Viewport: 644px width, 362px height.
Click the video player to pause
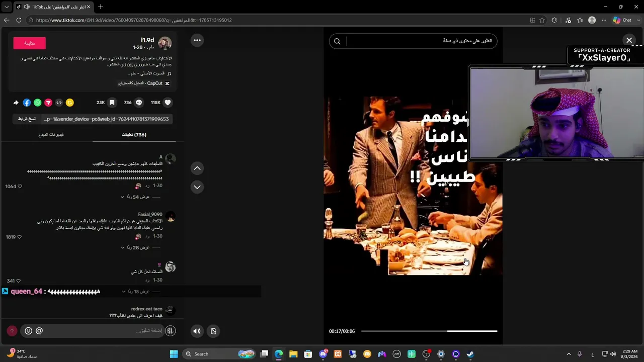tap(413, 186)
